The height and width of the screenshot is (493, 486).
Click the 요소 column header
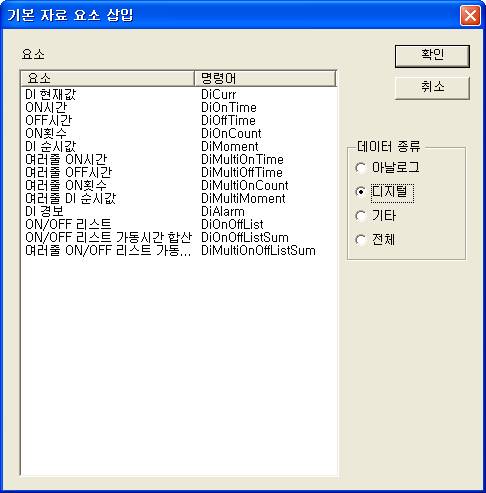click(x=107, y=78)
